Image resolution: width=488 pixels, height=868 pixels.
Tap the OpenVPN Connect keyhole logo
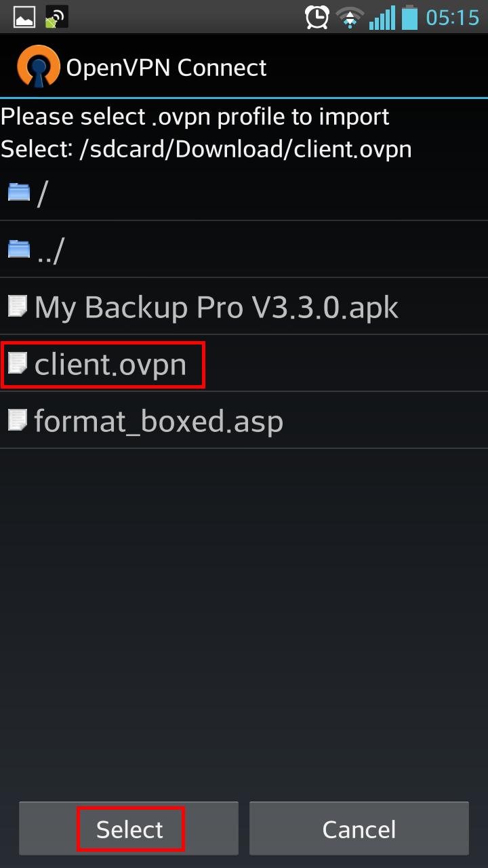(x=38, y=67)
